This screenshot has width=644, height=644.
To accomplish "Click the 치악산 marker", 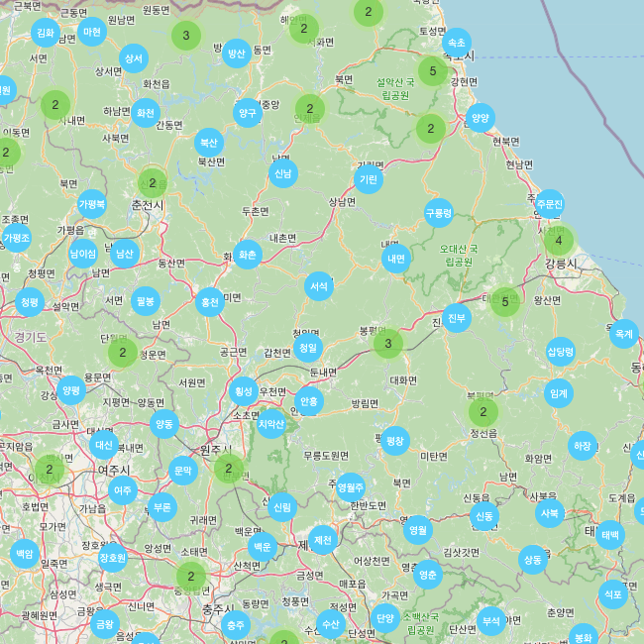I will 271,424.
